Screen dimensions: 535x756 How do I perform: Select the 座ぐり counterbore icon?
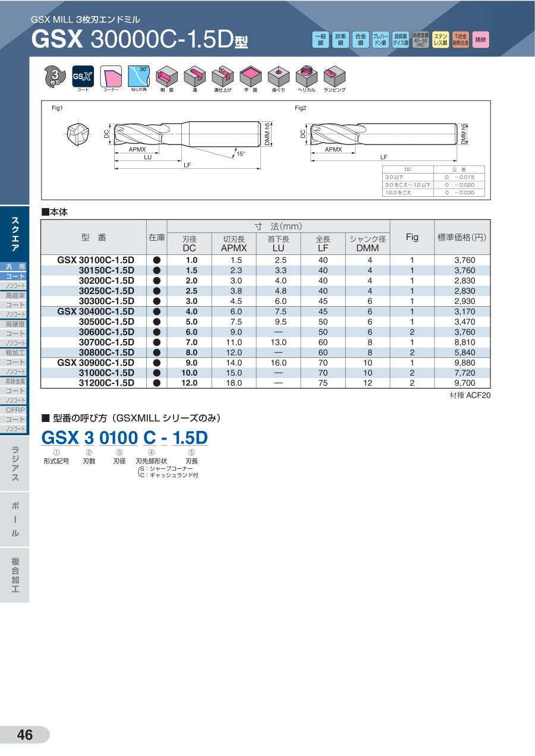tap(278, 76)
